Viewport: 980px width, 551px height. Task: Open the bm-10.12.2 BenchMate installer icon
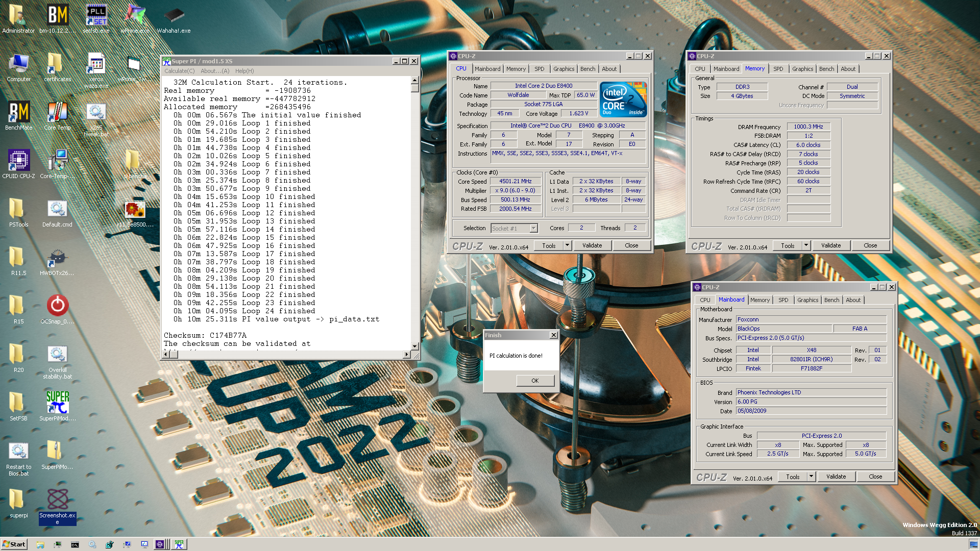tap(57, 19)
